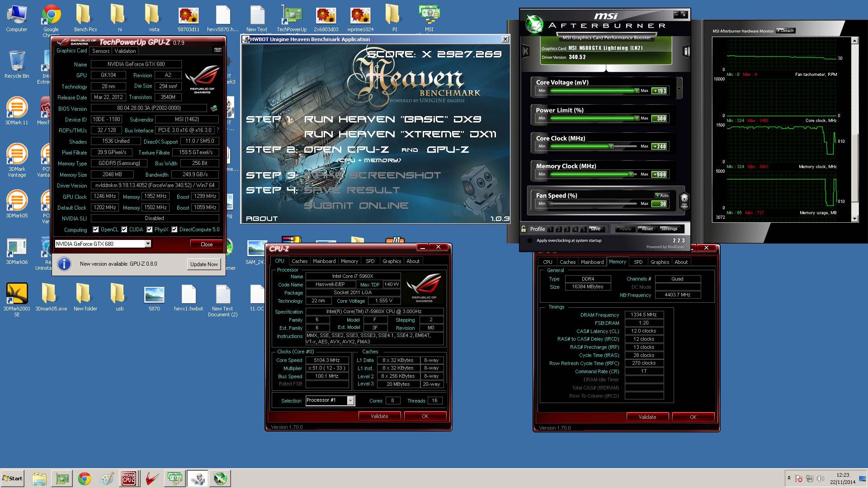This screenshot has width=868, height=488.
Task: Click Validate in the left CPU-Z window
Action: (x=379, y=416)
